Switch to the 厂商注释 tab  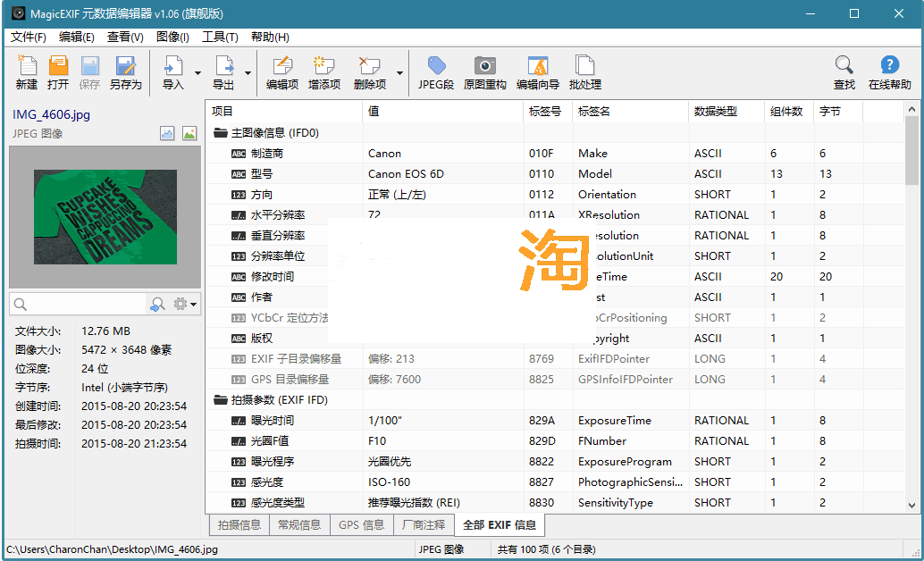pos(423,524)
